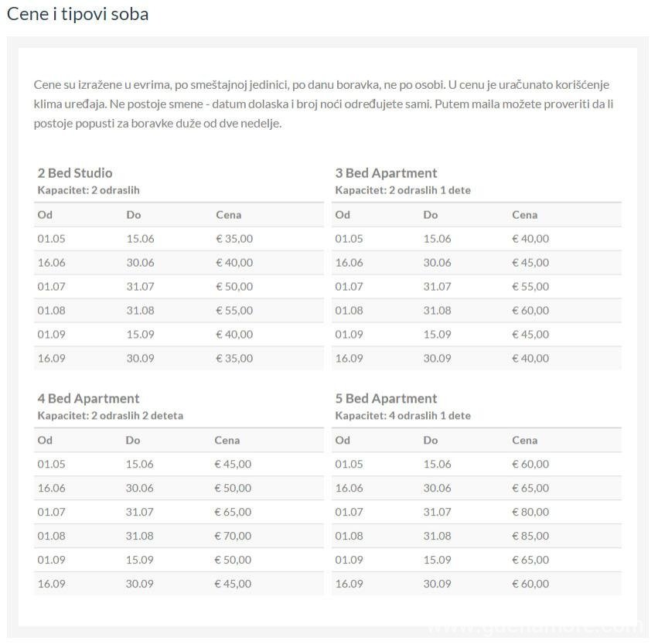Click the € 80,00 price in 5 Bed Apartment
658x644 pixels.
point(530,512)
